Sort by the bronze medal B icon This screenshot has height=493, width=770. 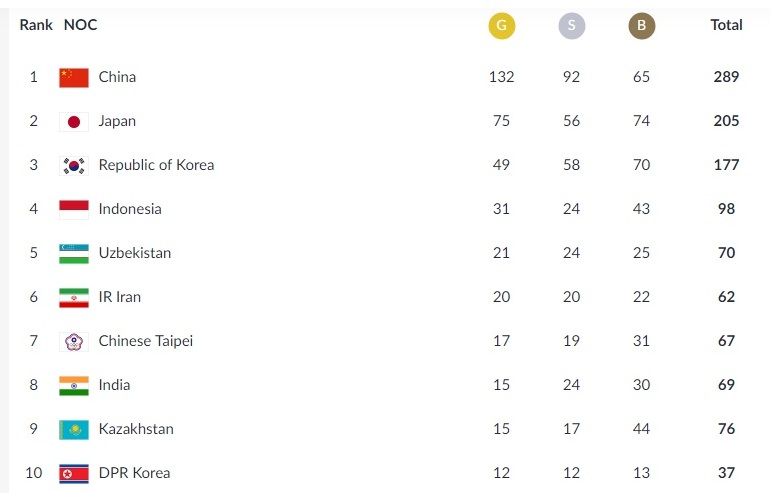(x=642, y=26)
